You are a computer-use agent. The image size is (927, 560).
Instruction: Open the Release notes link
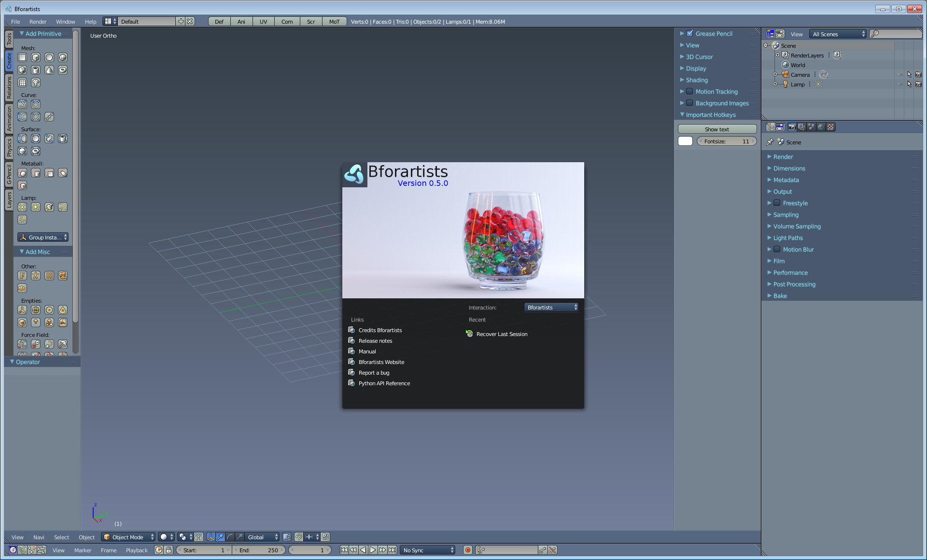375,341
